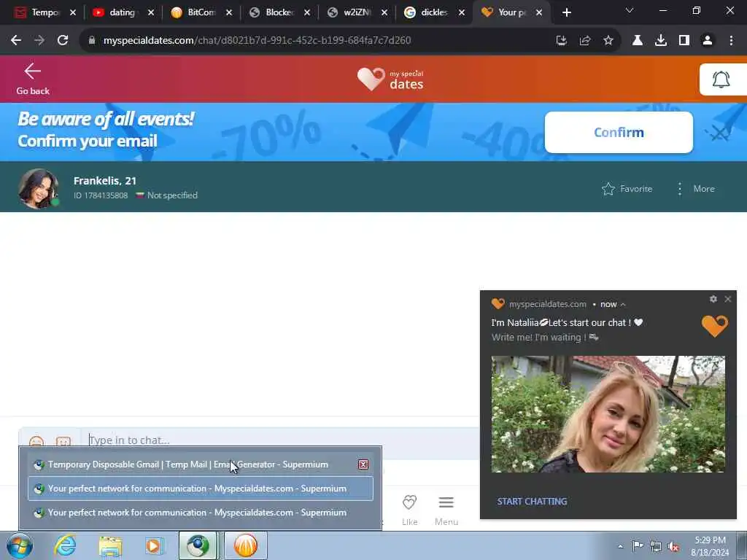Open Windows Explorer from taskbar
747x560 pixels.
(111, 545)
